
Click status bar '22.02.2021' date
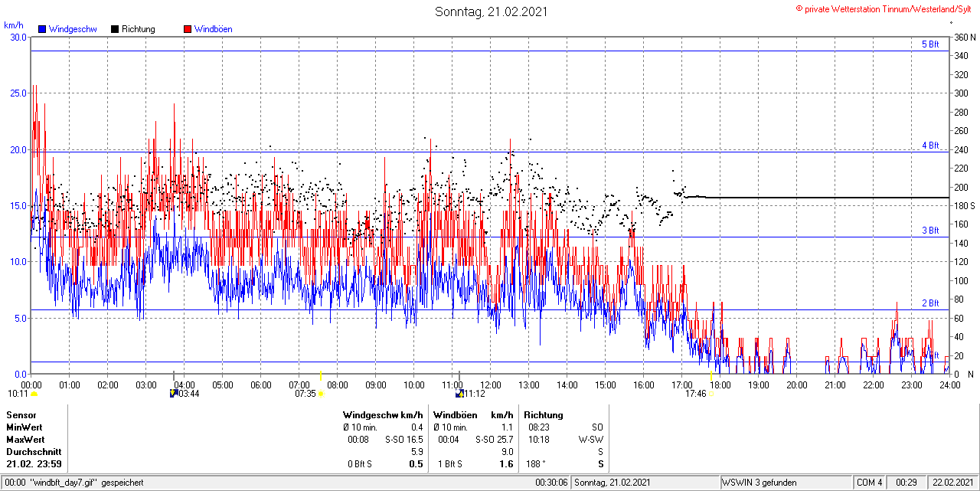tap(952, 483)
